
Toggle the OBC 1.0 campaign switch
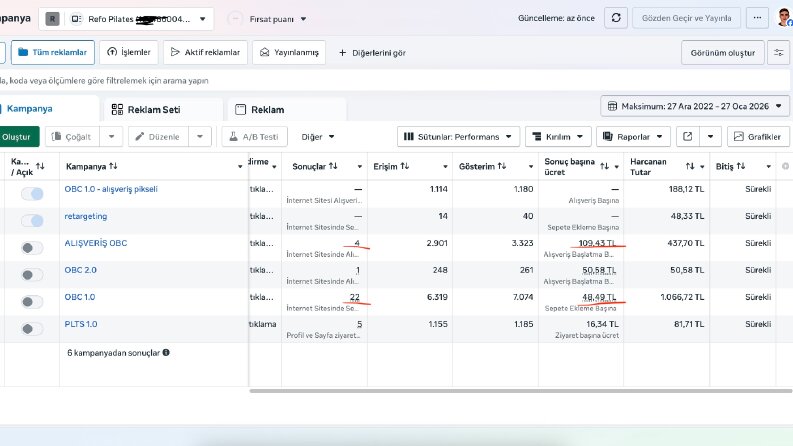coord(32,302)
